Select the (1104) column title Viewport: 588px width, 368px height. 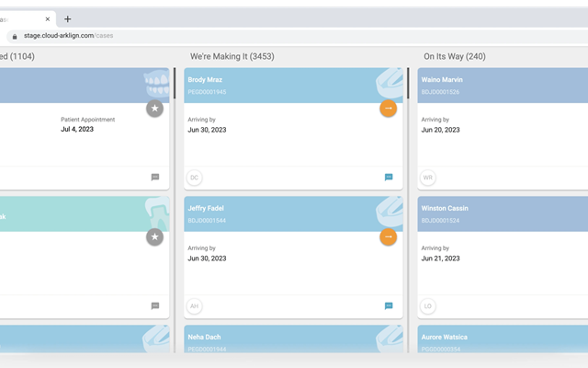[17, 56]
